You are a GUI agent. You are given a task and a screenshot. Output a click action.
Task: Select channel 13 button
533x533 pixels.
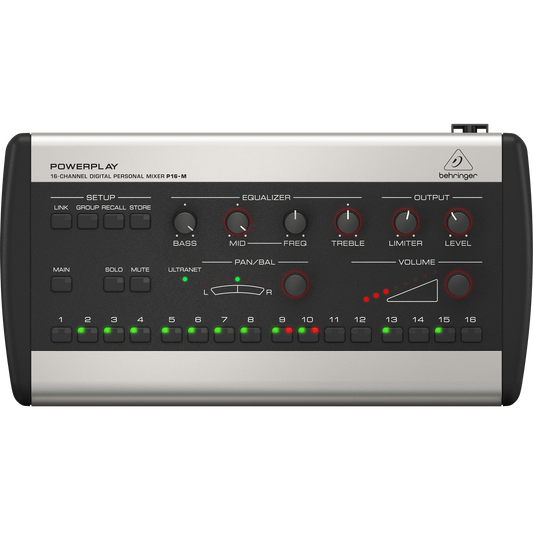click(x=392, y=335)
